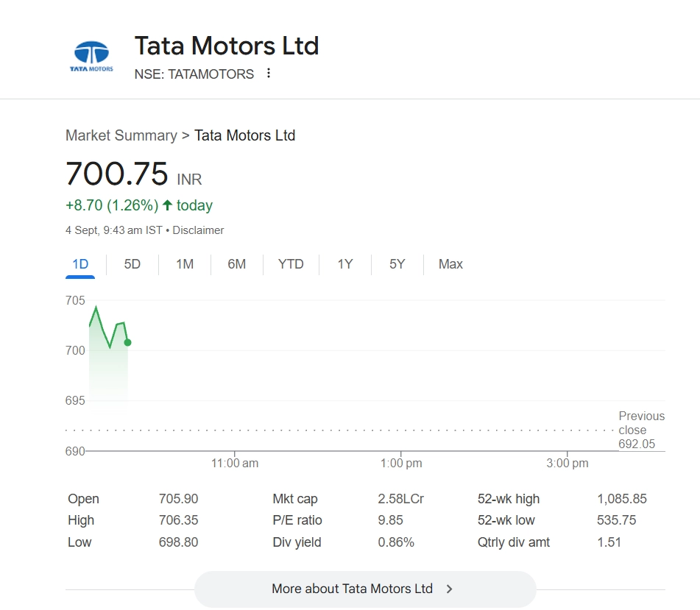Click the green up arrow beside today
This screenshot has width=700, height=610.
pyautogui.click(x=167, y=205)
